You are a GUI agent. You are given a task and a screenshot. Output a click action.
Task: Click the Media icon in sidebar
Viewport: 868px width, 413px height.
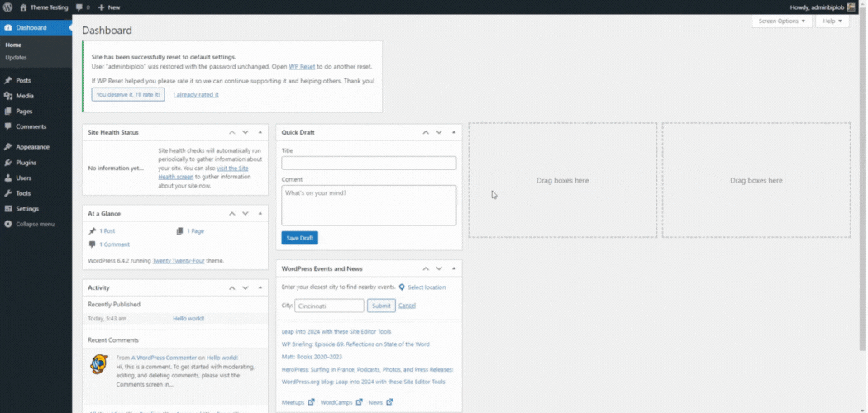tap(8, 96)
